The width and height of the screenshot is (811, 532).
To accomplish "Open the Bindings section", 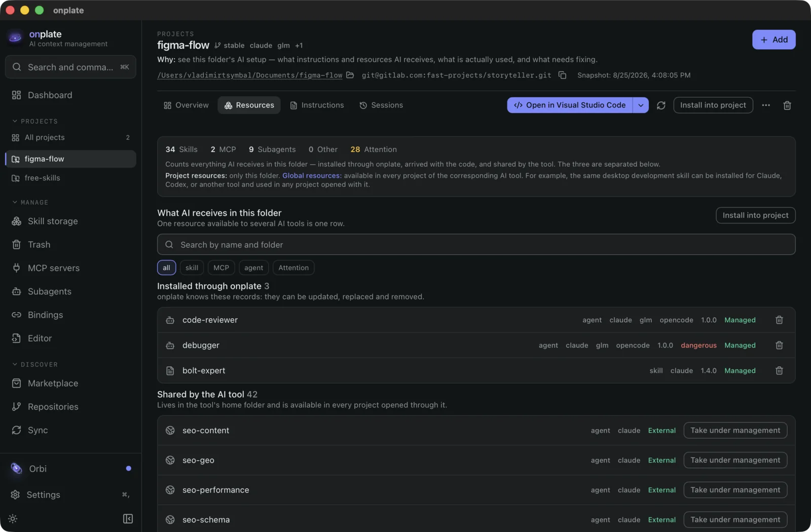I will click(x=70, y=315).
